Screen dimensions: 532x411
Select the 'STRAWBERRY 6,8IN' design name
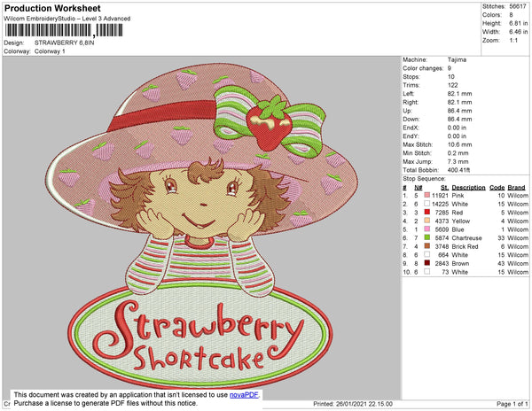(x=65, y=43)
